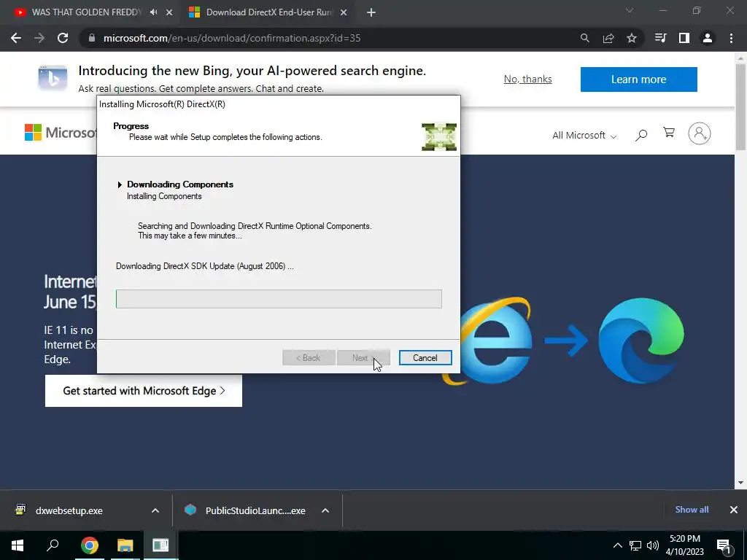Reload the current page in Chrome
This screenshot has width=747, height=560.
coord(63,38)
